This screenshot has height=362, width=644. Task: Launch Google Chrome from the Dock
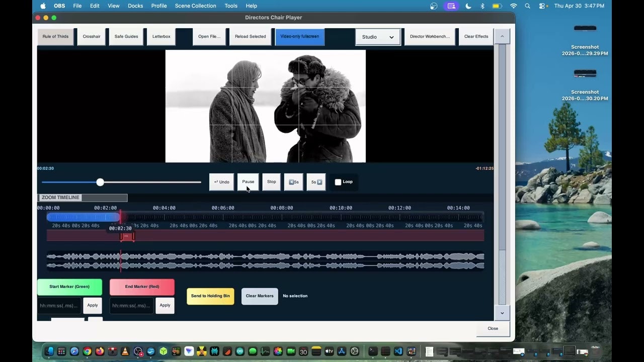(87, 351)
